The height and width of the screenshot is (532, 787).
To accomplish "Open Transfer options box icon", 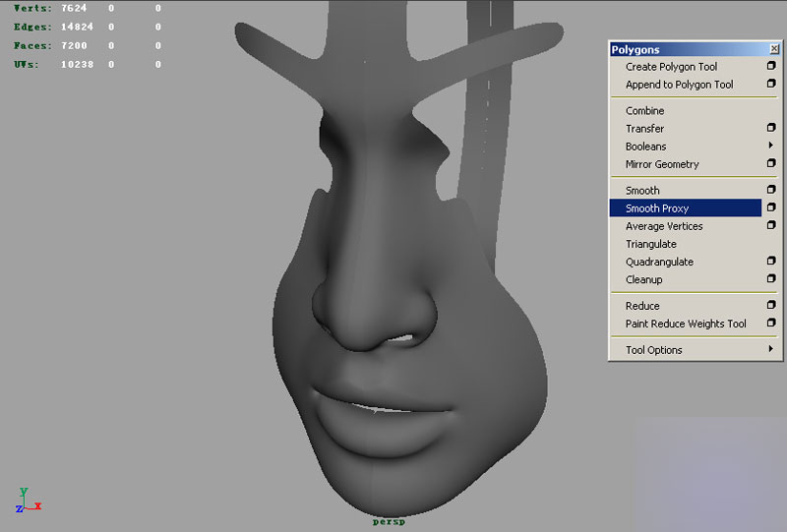I will pyautogui.click(x=771, y=128).
